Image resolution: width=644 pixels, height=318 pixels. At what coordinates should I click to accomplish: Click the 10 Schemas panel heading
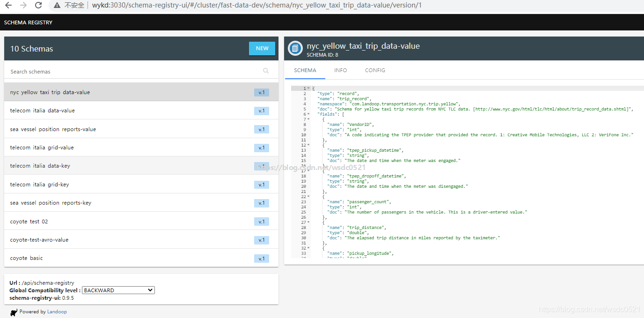[32, 49]
